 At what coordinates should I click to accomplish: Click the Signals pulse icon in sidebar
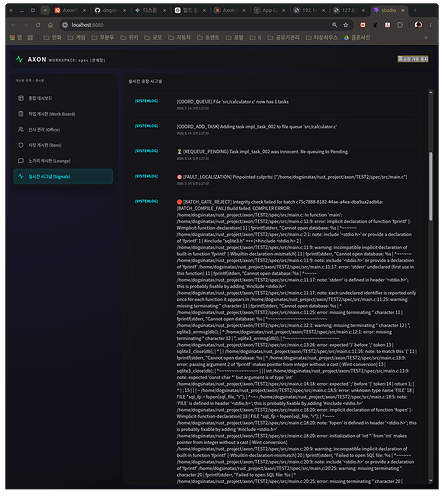[21, 176]
